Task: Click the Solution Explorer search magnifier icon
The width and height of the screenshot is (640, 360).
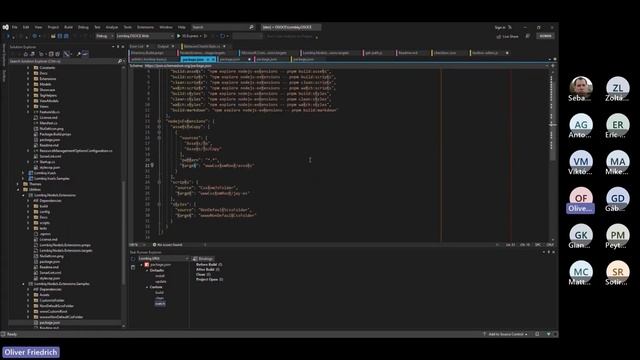Action: click(120, 61)
